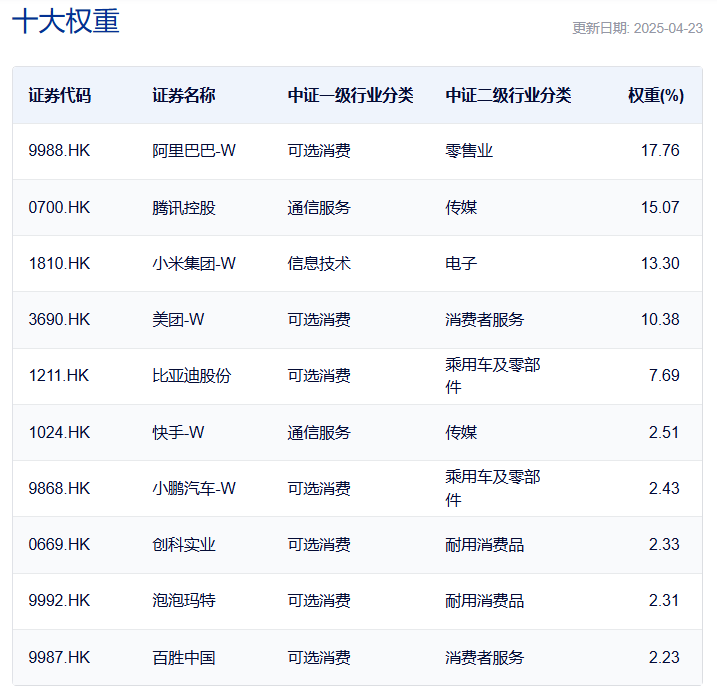Click 传媒 in the 腾讯控股 row
This screenshot has height=697, width=717.
[x=461, y=208]
